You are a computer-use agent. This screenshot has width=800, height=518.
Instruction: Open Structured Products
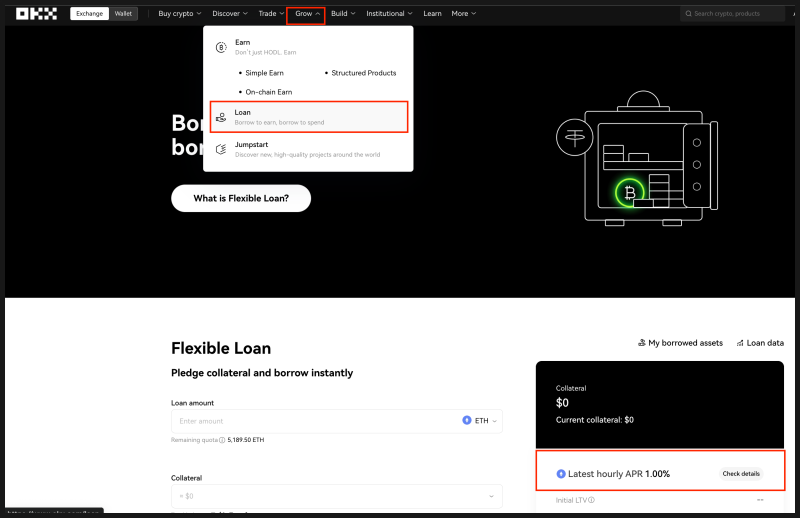[x=364, y=73]
